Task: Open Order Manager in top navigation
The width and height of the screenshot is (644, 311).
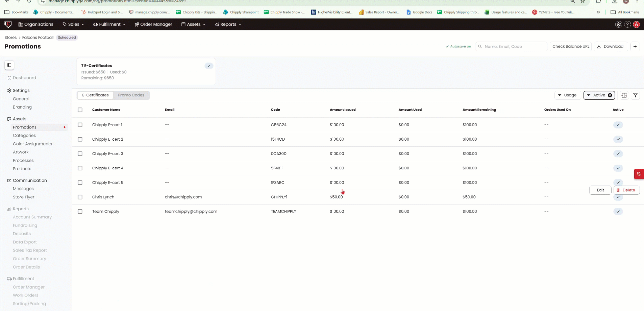Action: coord(153,24)
